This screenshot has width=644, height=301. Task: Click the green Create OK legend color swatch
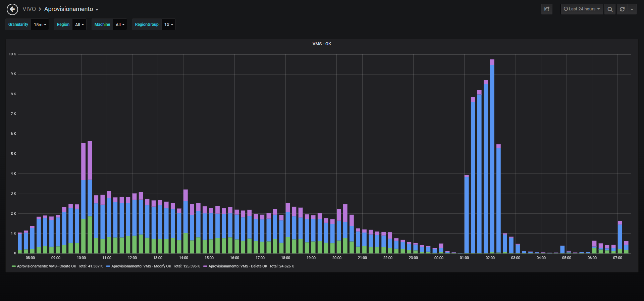(x=14, y=266)
